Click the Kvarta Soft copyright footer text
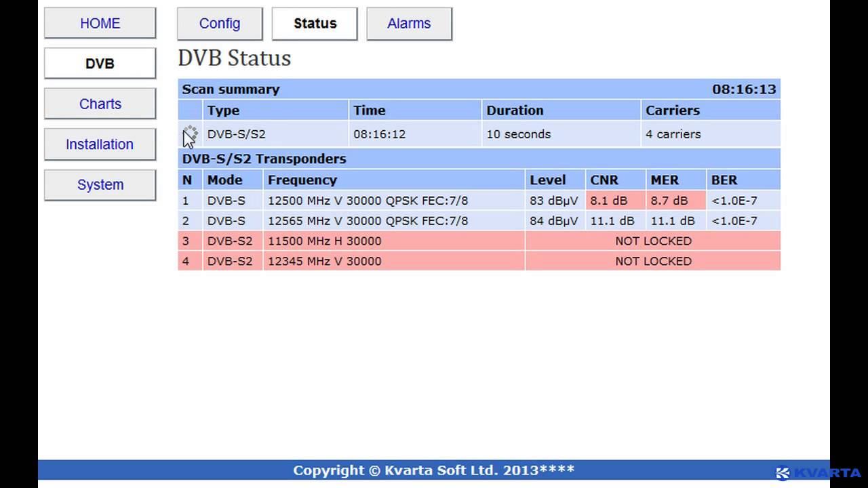 click(433, 470)
